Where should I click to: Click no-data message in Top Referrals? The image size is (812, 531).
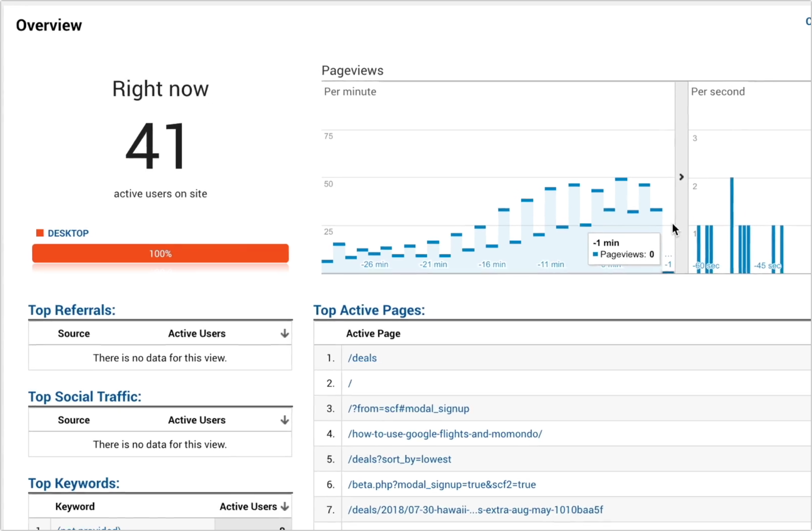pyautogui.click(x=160, y=358)
